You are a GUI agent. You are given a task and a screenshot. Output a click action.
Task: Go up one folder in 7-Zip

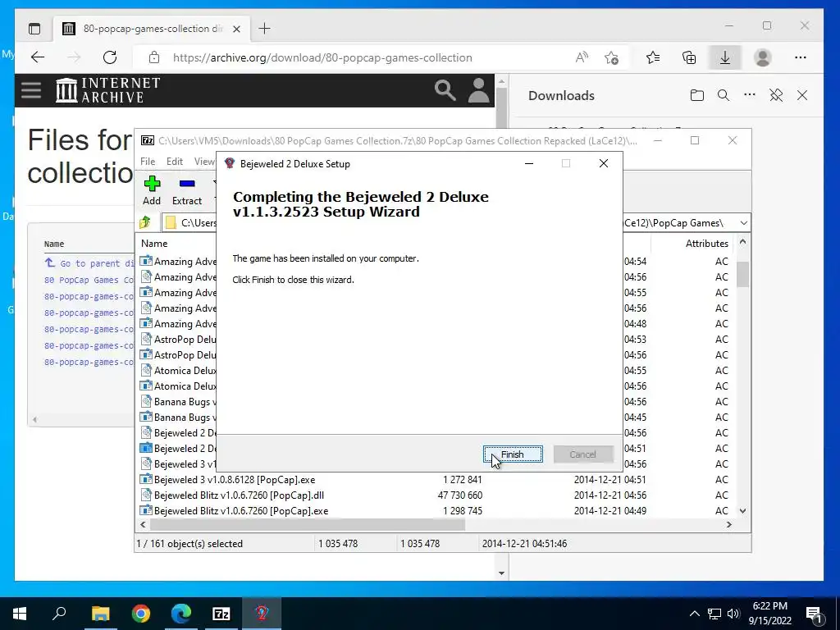pyautogui.click(x=144, y=222)
